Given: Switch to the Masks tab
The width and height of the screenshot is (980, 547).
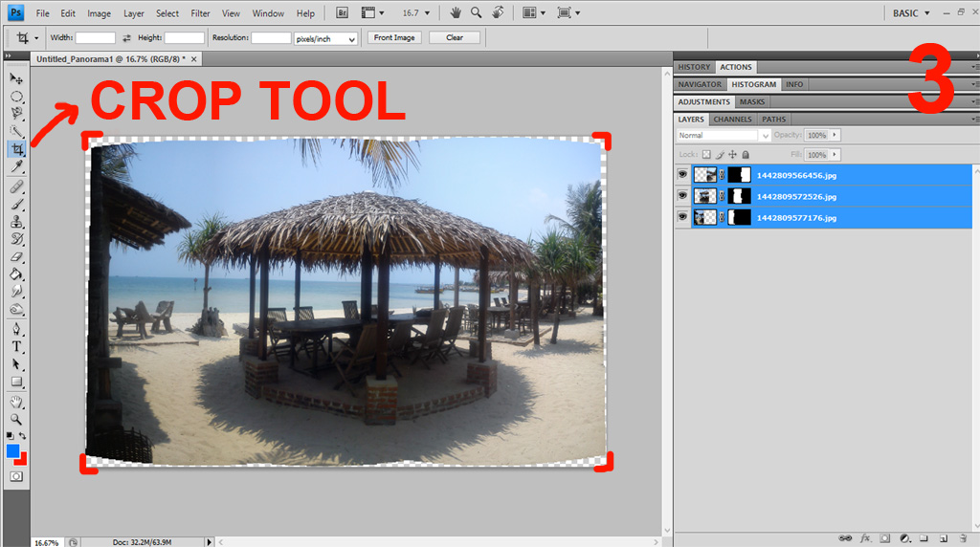Looking at the screenshot, I should click(752, 101).
